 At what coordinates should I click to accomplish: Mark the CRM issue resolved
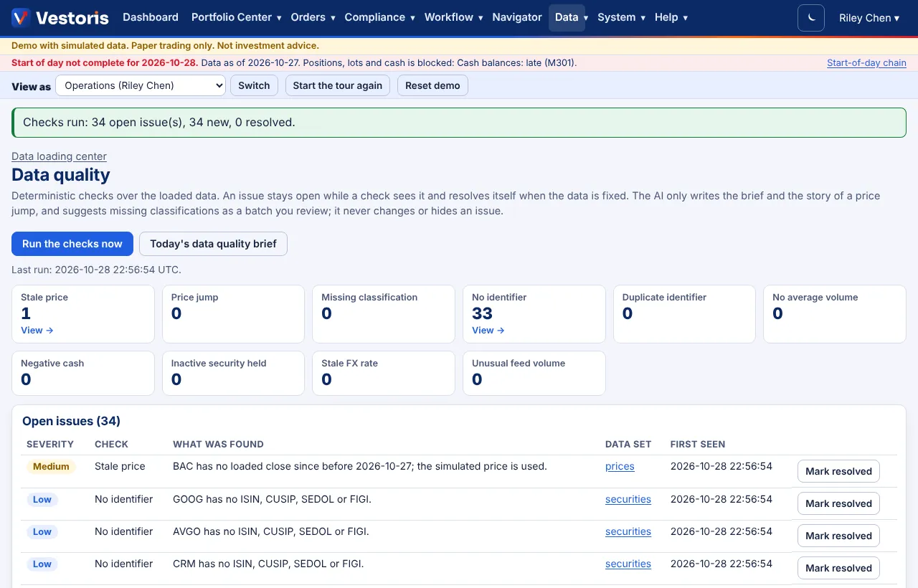pos(838,568)
